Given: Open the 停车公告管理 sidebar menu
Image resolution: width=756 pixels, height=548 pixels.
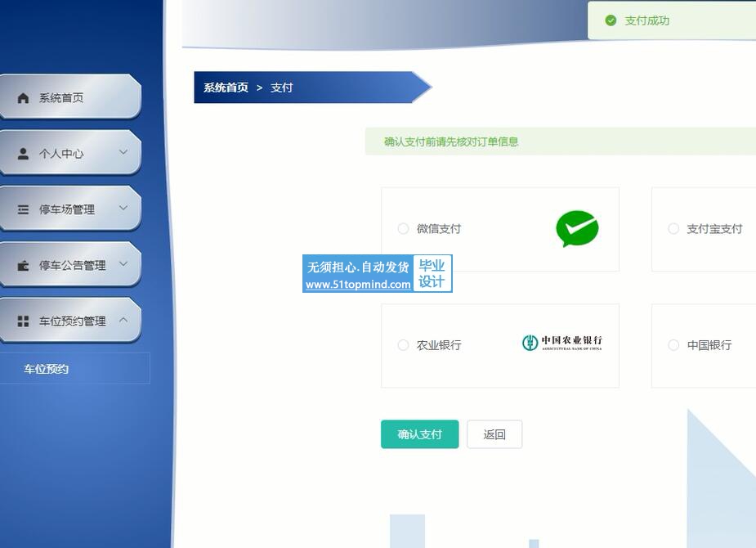Looking at the screenshot, I should point(70,264).
